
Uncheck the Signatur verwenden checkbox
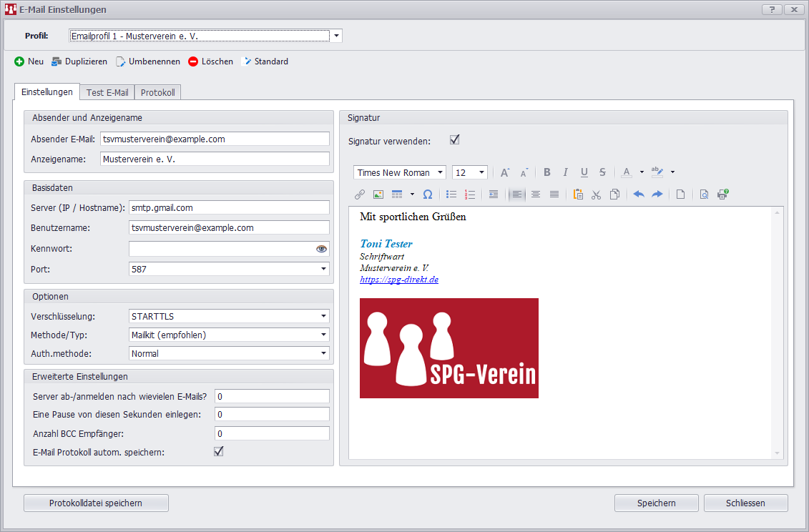[454, 140]
